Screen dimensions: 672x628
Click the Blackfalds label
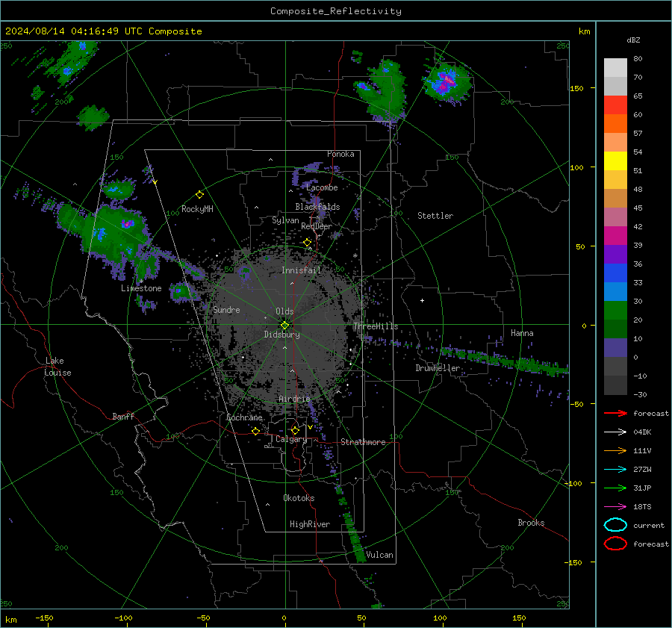317,207
